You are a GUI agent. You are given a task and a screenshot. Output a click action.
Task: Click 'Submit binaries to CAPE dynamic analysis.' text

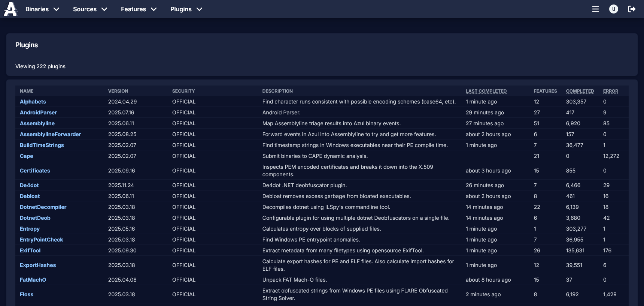point(315,156)
